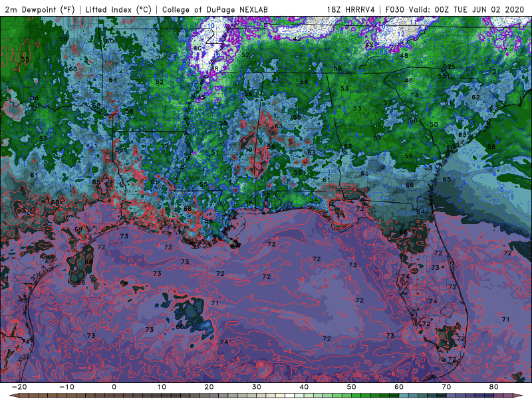Click the '70' color scale label
The width and height of the screenshot is (532, 399).
tap(446, 387)
